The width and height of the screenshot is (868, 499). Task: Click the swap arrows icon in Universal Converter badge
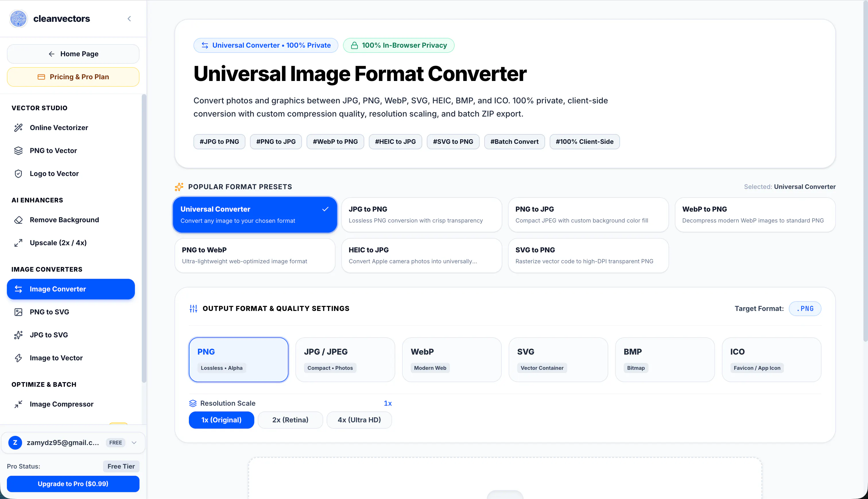pyautogui.click(x=205, y=45)
